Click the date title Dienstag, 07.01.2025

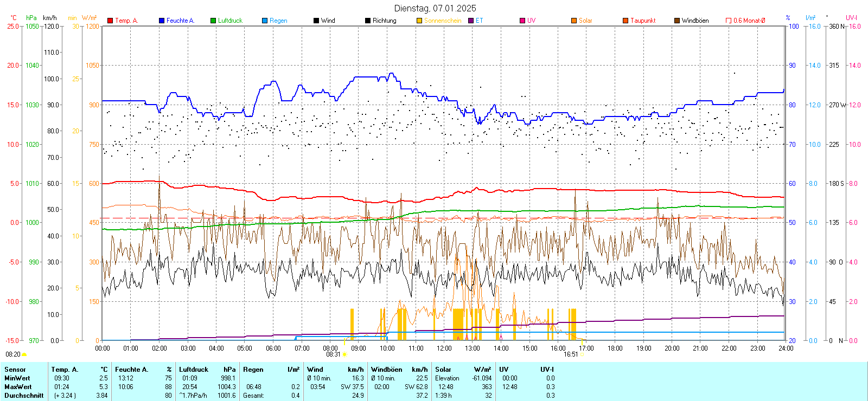[x=435, y=8]
